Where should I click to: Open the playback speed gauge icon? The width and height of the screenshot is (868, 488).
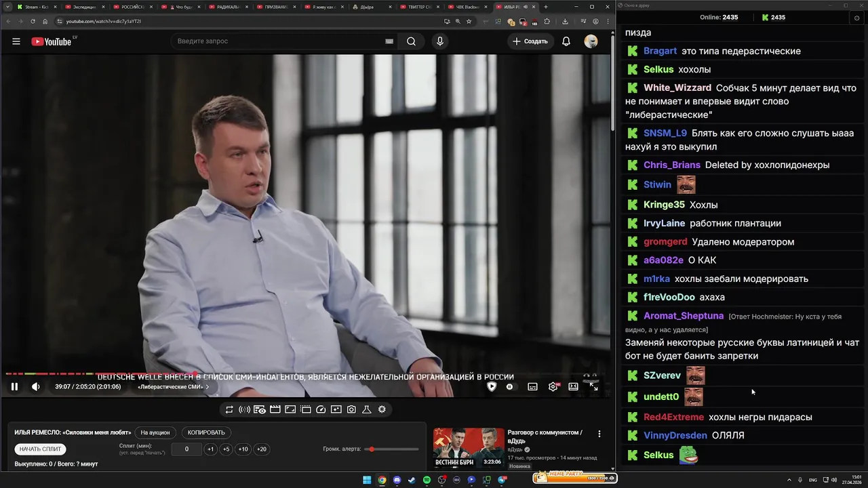click(321, 409)
